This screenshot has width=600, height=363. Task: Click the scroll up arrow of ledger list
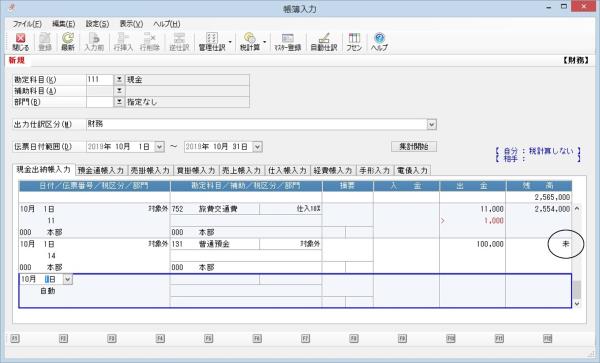click(x=577, y=209)
